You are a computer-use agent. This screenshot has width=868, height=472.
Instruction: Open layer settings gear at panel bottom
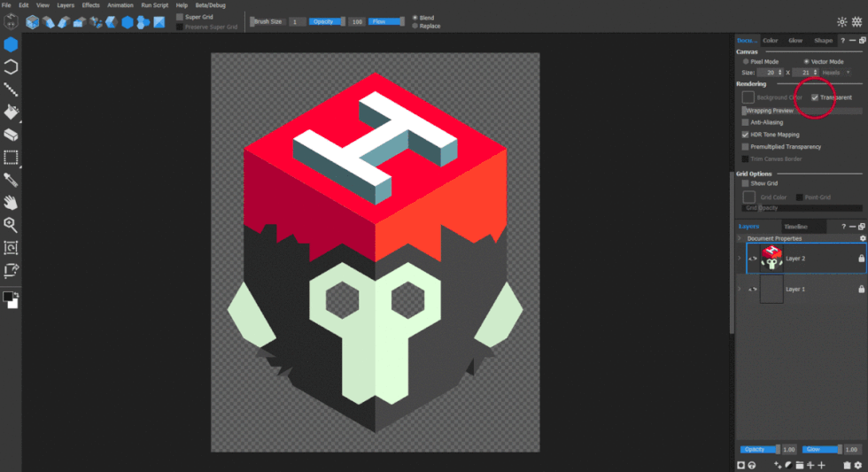point(858,466)
